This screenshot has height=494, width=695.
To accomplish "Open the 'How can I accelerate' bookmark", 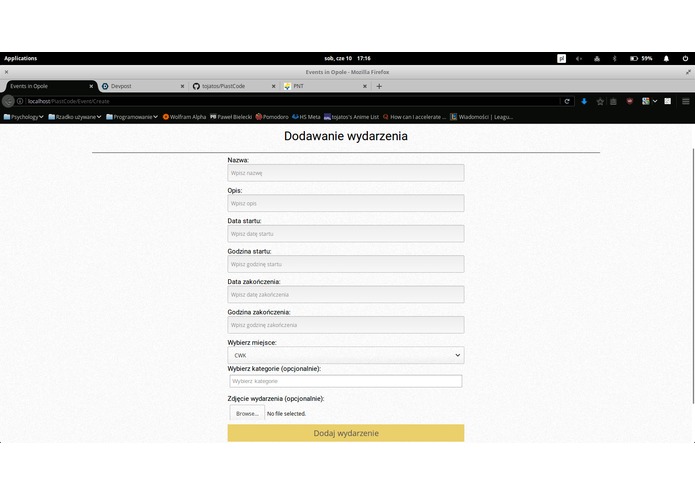I will point(414,117).
